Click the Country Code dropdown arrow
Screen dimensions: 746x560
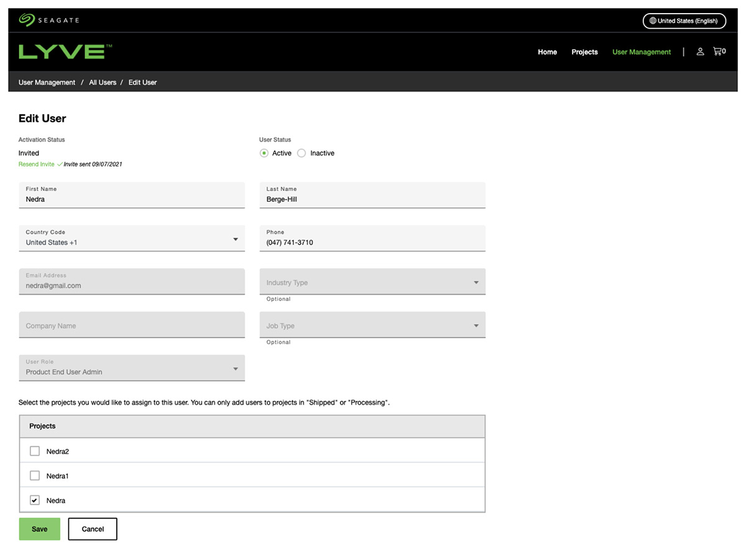[x=236, y=239]
